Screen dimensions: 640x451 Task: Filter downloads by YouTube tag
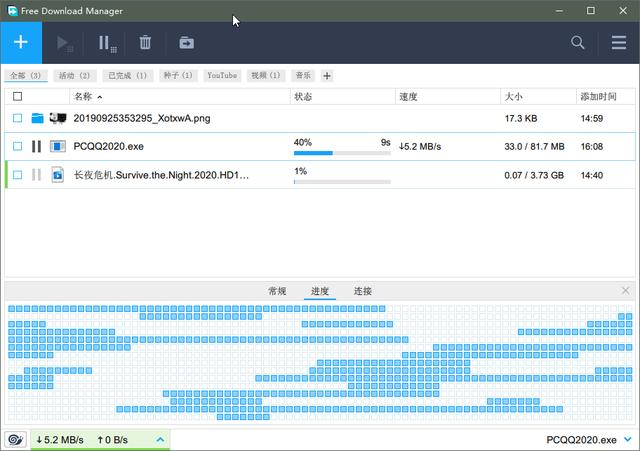pyautogui.click(x=222, y=76)
